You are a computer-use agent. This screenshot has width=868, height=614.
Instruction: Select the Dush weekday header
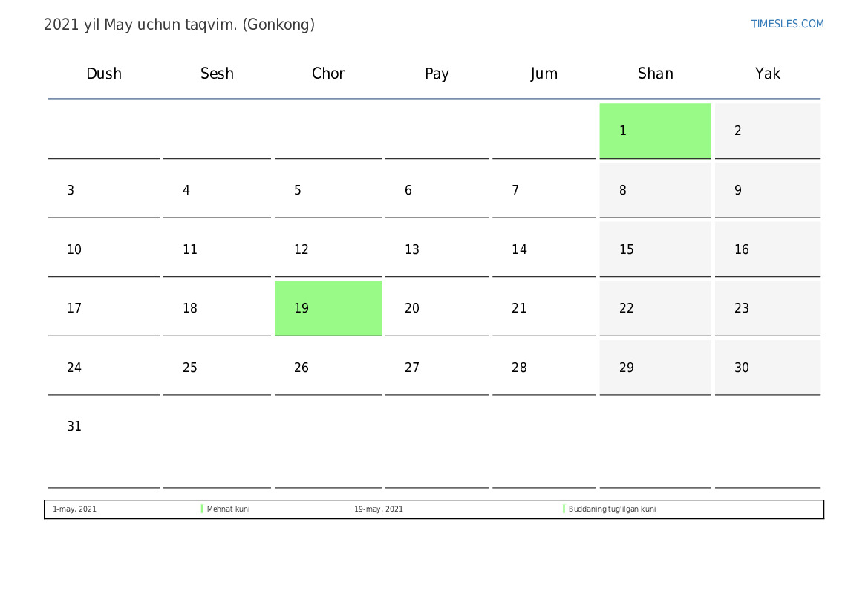pos(103,74)
